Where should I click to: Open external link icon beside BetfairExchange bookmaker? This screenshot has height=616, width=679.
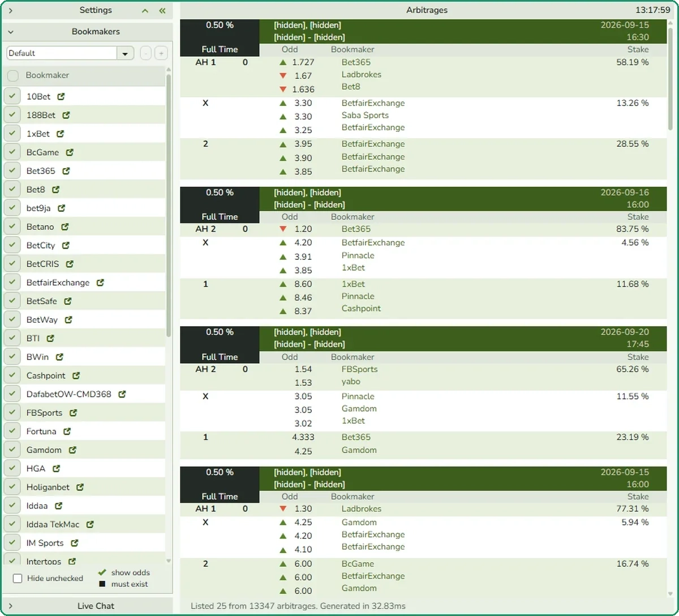(100, 282)
